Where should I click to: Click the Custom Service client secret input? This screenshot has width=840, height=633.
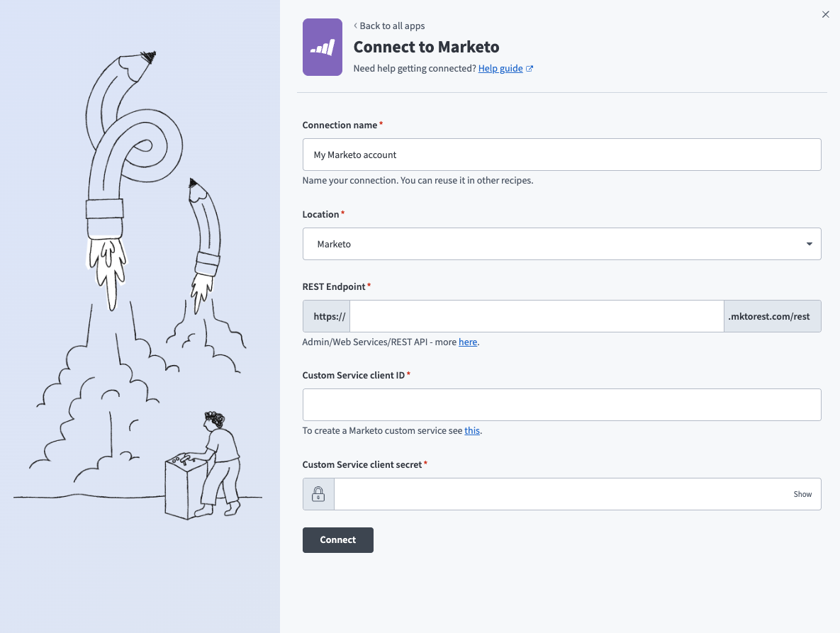560,494
